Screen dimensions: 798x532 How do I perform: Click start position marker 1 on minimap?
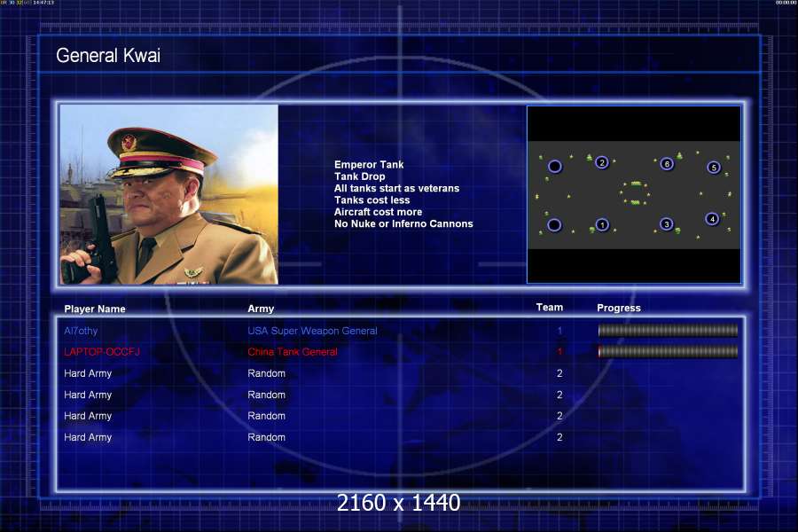[x=602, y=224]
